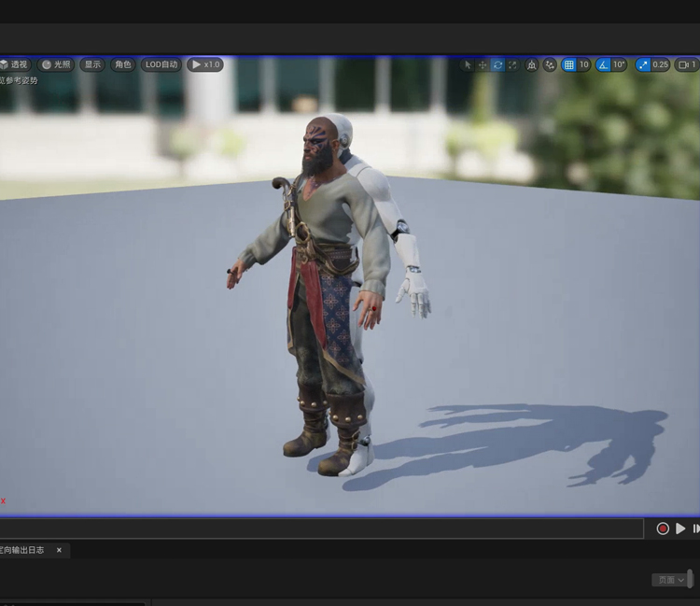Click the surface snapping icon

point(550,65)
